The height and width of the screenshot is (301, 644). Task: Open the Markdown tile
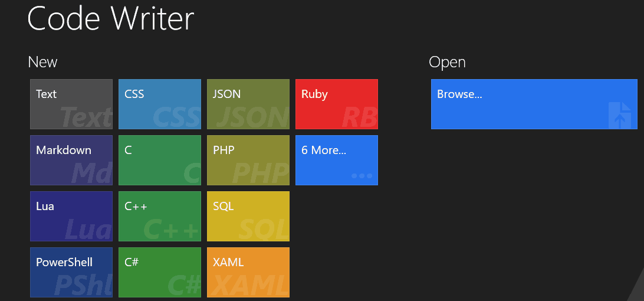[x=71, y=160]
